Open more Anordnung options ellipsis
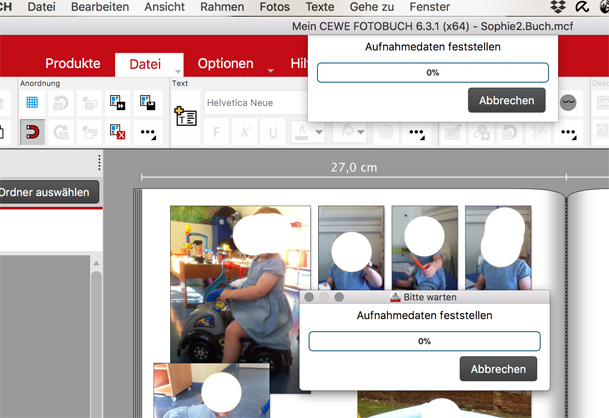Image resolution: width=609 pixels, height=418 pixels. coord(148,133)
